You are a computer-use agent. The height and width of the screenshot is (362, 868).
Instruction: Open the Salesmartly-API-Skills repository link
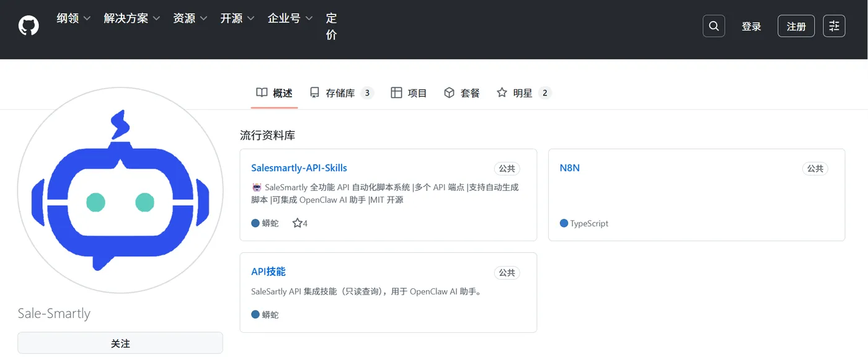point(299,168)
